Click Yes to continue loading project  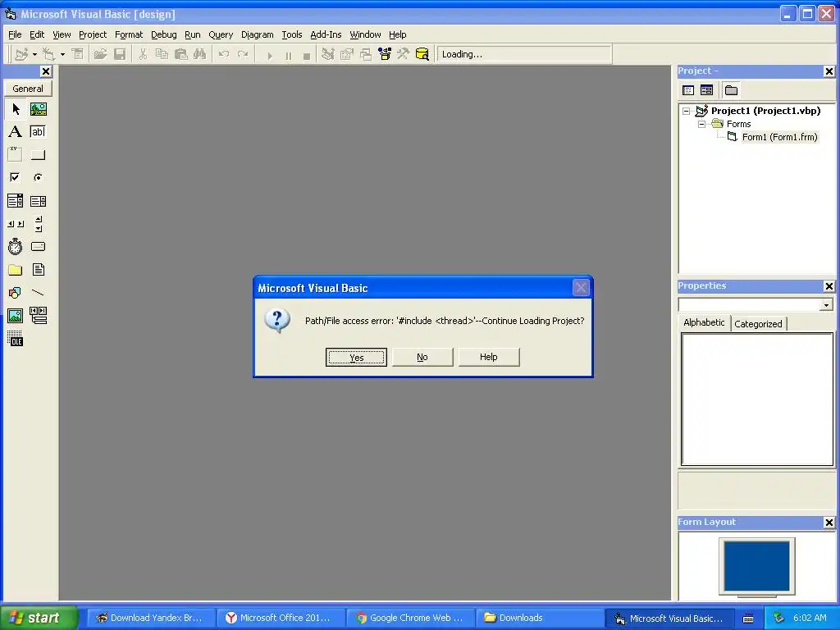click(356, 358)
